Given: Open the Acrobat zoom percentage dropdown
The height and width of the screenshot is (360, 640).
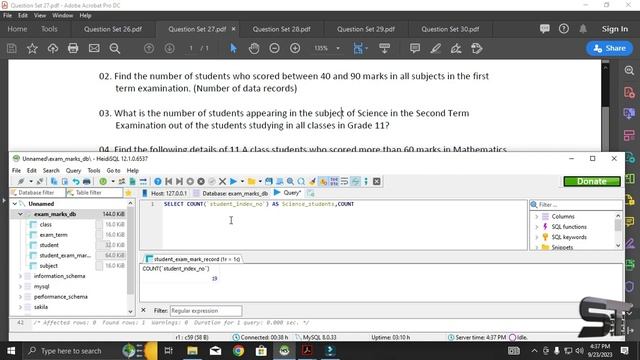Looking at the screenshot, I should 338,49.
